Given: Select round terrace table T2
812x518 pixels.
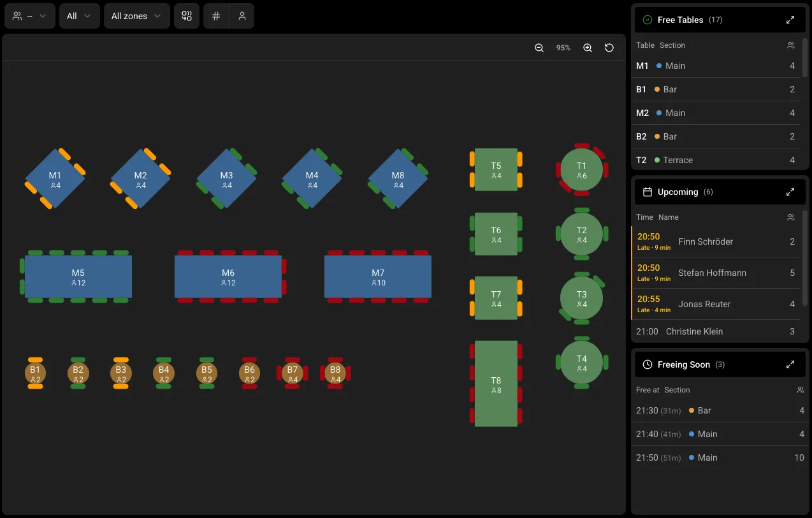Looking at the screenshot, I should (x=581, y=234).
